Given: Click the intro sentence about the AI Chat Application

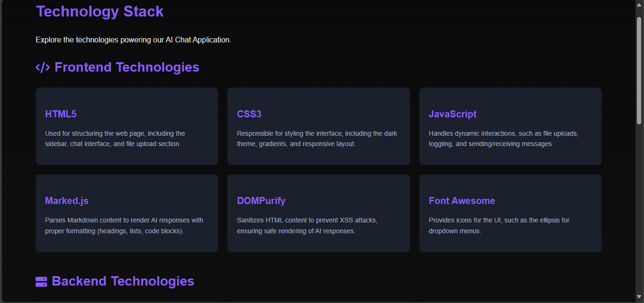Looking at the screenshot, I should pyautogui.click(x=133, y=40).
